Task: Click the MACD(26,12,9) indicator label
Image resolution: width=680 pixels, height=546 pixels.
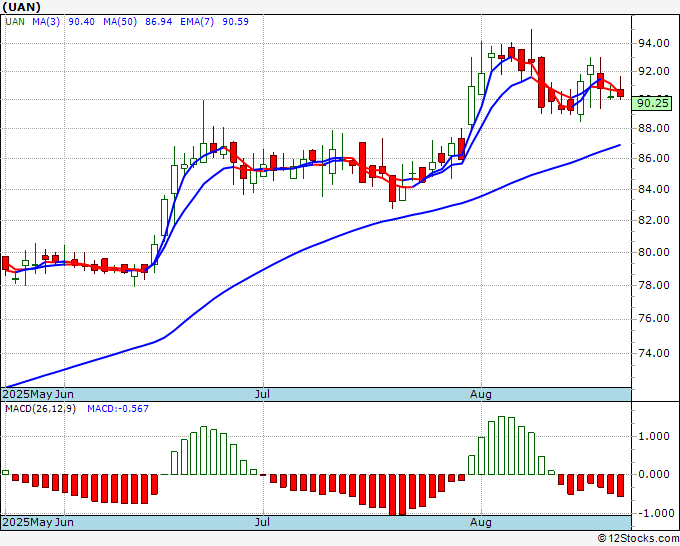Action: coord(40,409)
